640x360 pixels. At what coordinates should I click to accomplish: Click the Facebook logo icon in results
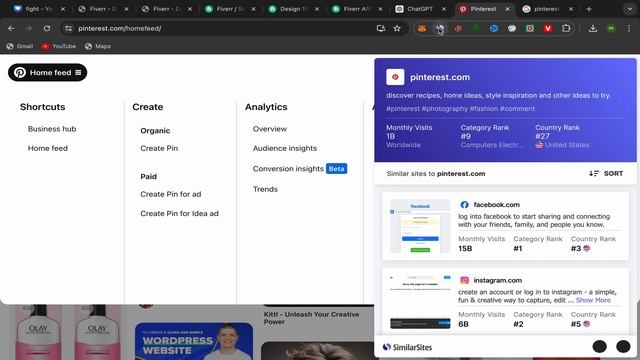pyautogui.click(x=464, y=204)
